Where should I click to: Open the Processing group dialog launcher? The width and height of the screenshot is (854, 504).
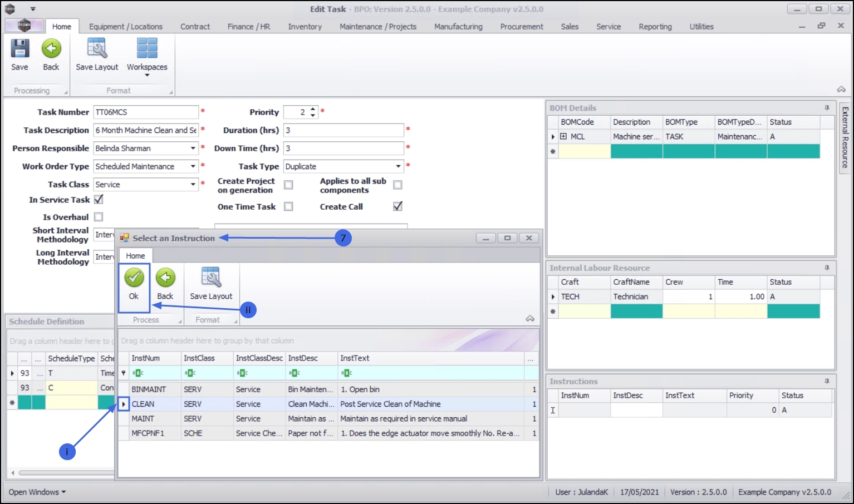[66, 92]
